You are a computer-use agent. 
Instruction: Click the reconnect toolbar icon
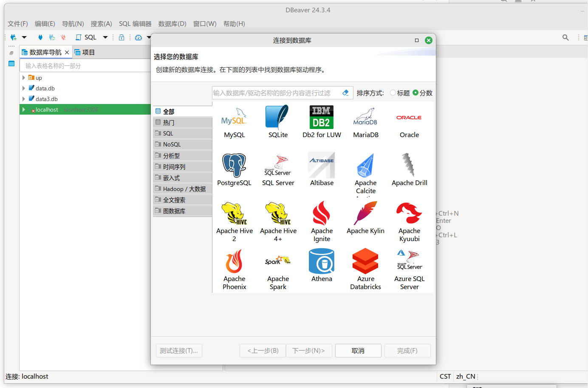(x=52, y=37)
